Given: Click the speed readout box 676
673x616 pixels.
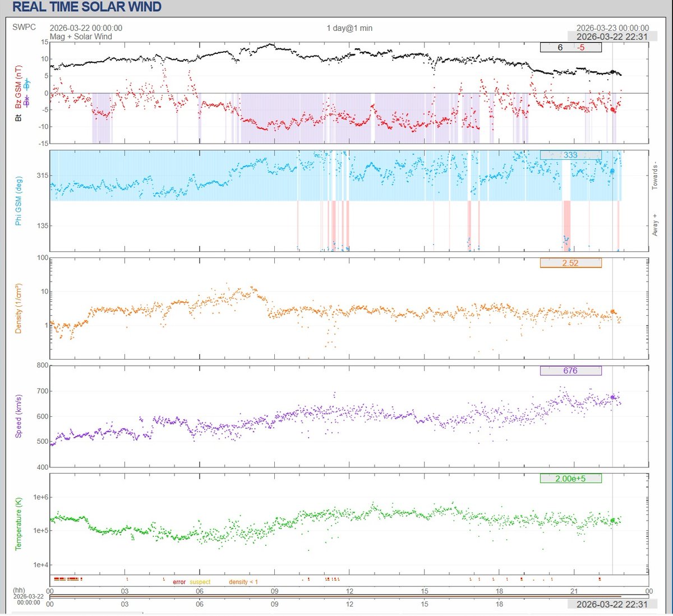Looking at the screenshot, I should pos(570,370).
